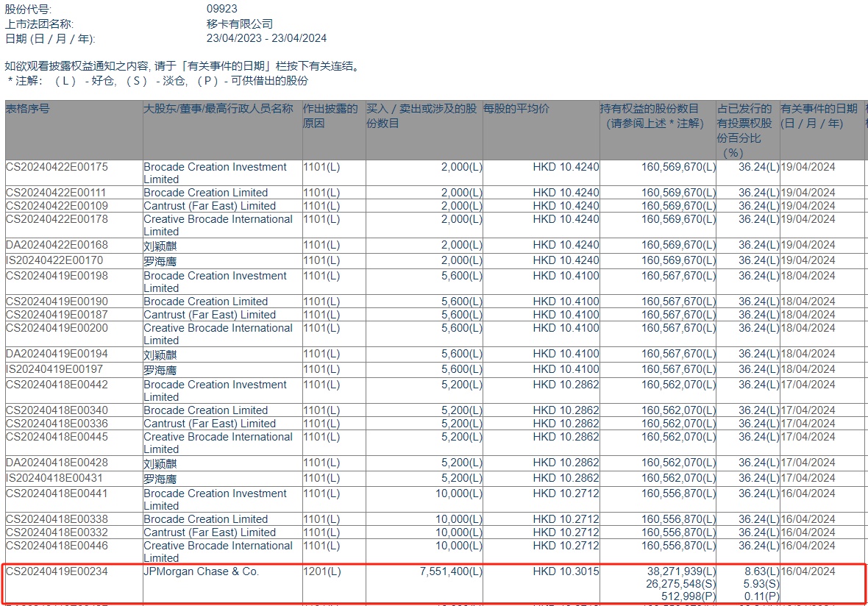Click 160,569,670(L) in row IS20240422E00170

679,260
